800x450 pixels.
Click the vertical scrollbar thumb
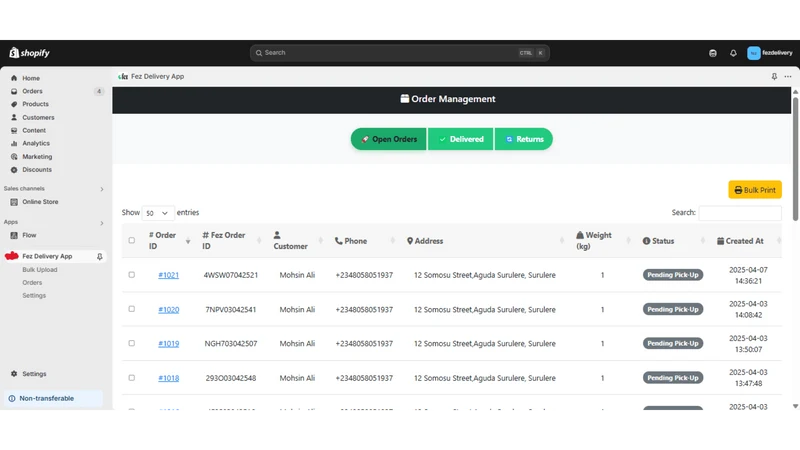(x=795, y=158)
